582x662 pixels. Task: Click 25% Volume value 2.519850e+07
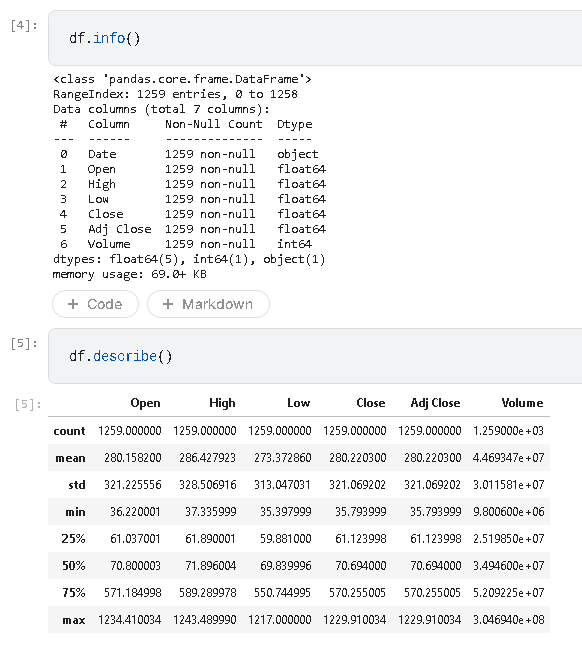point(509,539)
